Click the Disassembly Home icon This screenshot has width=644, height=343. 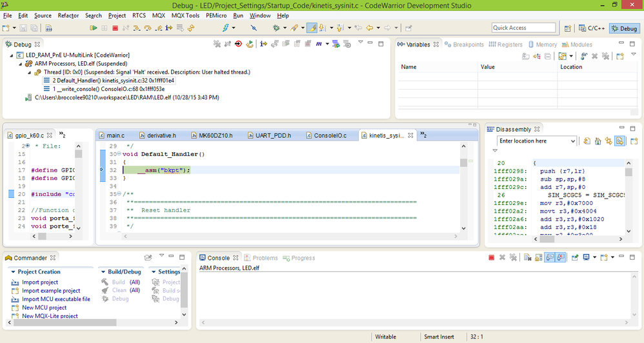[598, 141]
